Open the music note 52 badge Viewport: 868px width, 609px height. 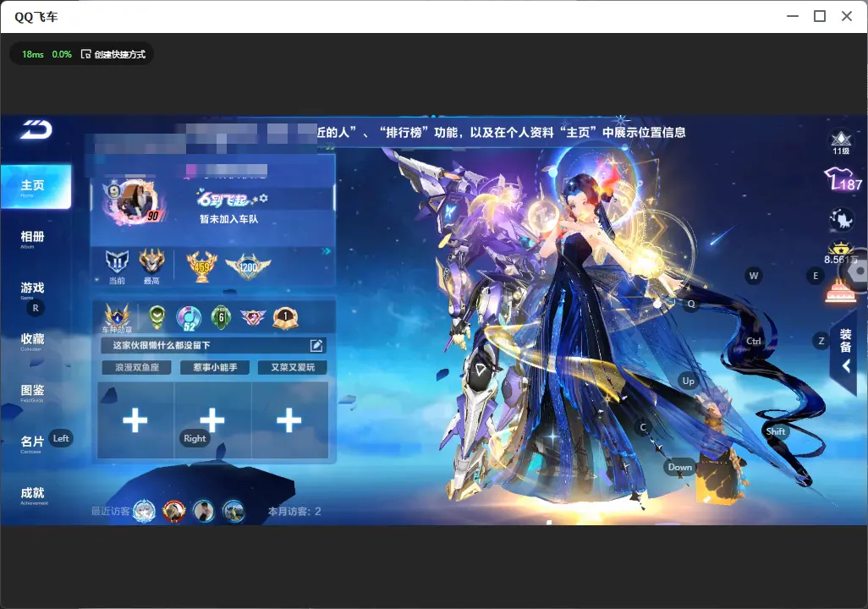(189, 318)
